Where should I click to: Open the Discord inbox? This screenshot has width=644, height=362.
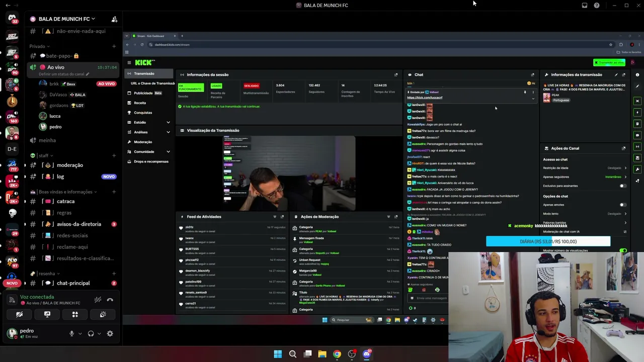[585, 6]
